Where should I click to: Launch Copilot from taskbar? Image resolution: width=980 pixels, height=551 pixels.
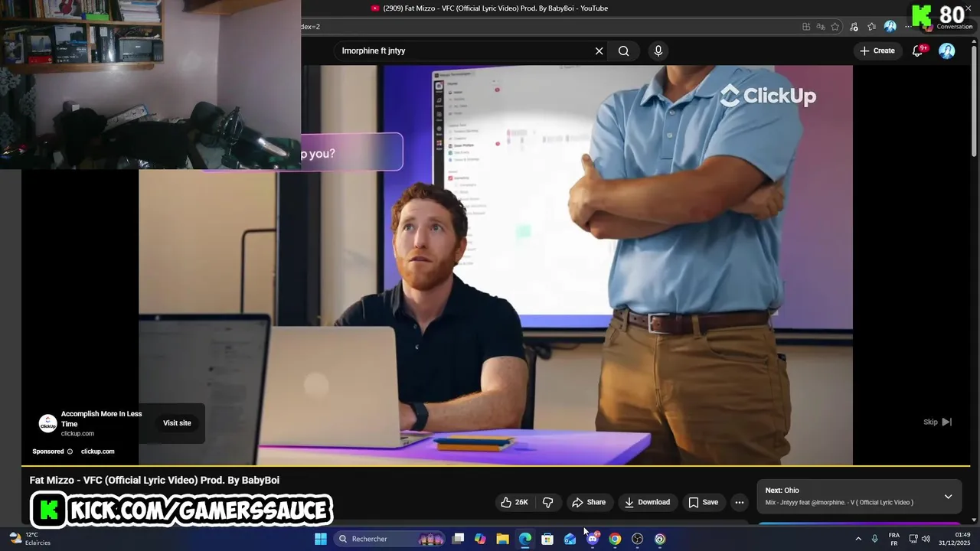[x=480, y=539]
